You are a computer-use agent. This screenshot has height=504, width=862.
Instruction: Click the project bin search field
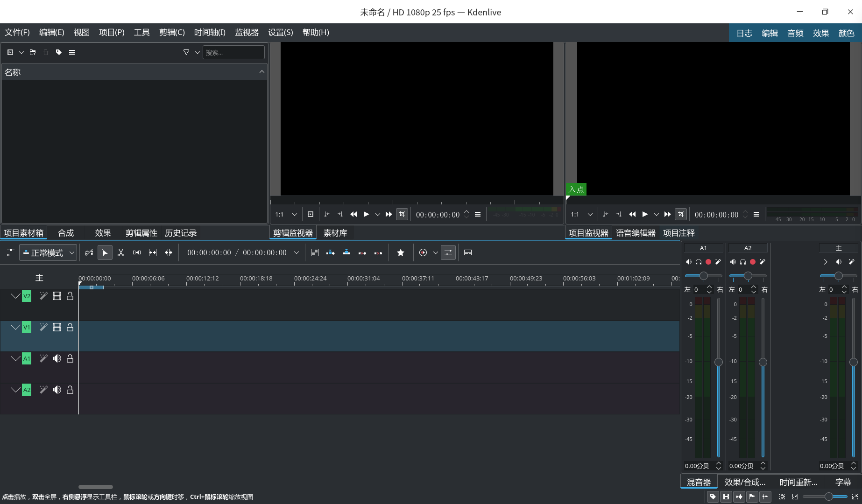pyautogui.click(x=233, y=52)
